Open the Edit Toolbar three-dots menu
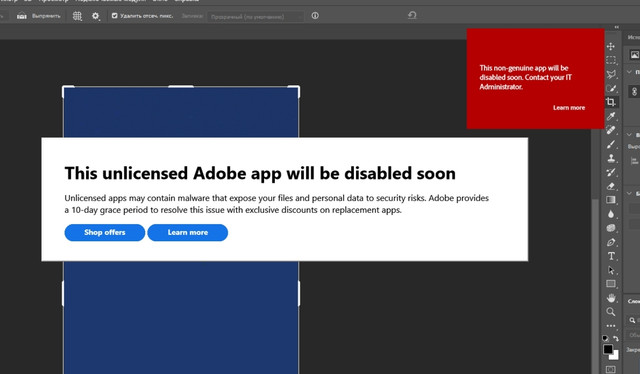This screenshot has height=374, width=640. [x=611, y=326]
